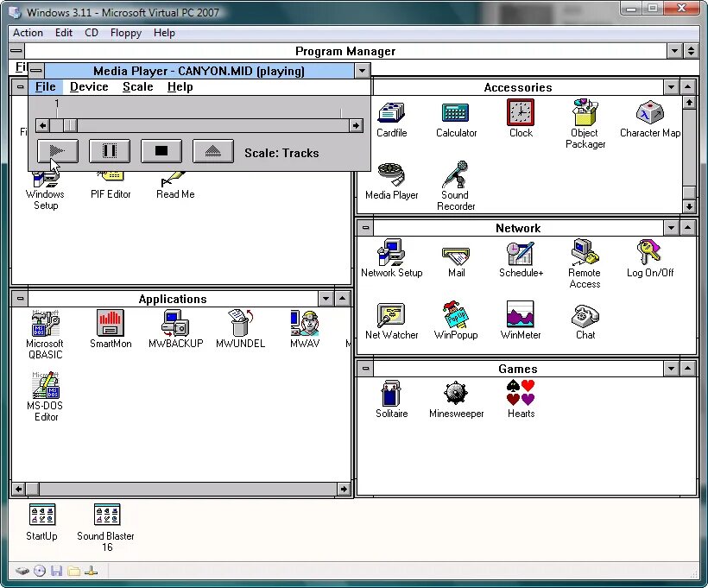Open the MWUNDEL icon
This screenshot has width=708, height=588.
pos(240,323)
